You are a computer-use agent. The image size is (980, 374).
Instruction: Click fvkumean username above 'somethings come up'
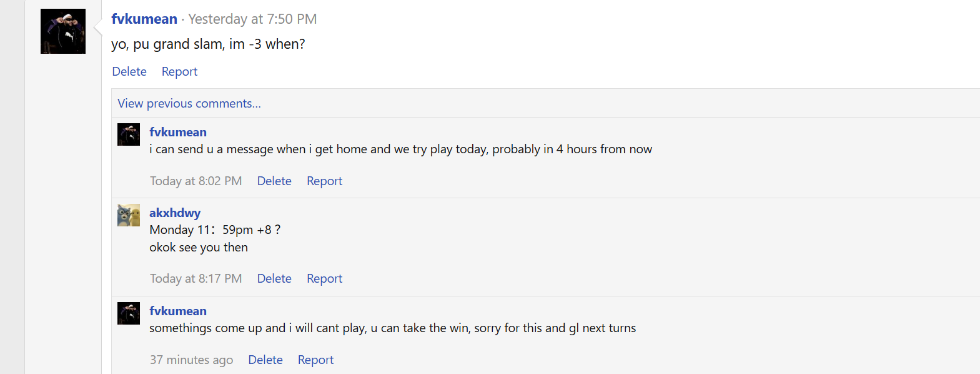tap(178, 311)
